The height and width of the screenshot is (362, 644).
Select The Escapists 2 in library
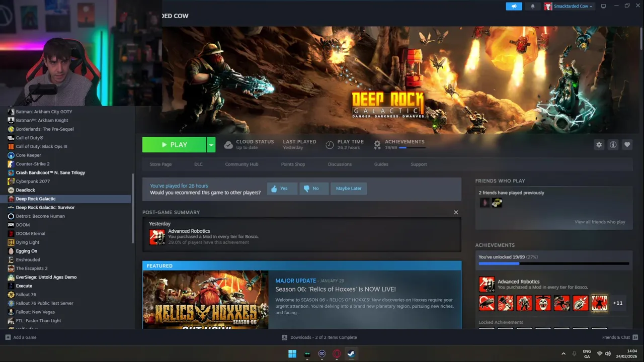[31, 268]
